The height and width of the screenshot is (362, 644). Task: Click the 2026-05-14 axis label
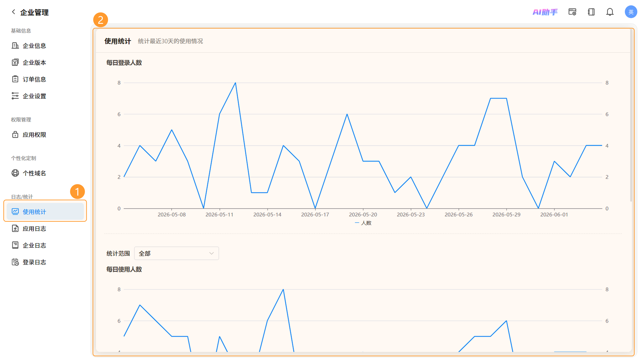click(267, 215)
